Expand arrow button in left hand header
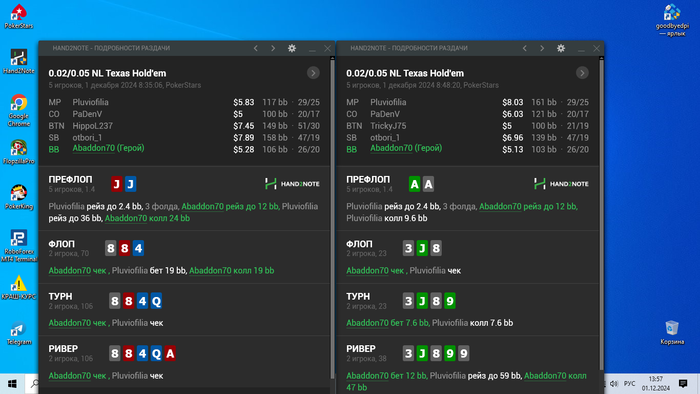Image resolution: width=700 pixels, height=394 pixels. pyautogui.click(x=313, y=73)
